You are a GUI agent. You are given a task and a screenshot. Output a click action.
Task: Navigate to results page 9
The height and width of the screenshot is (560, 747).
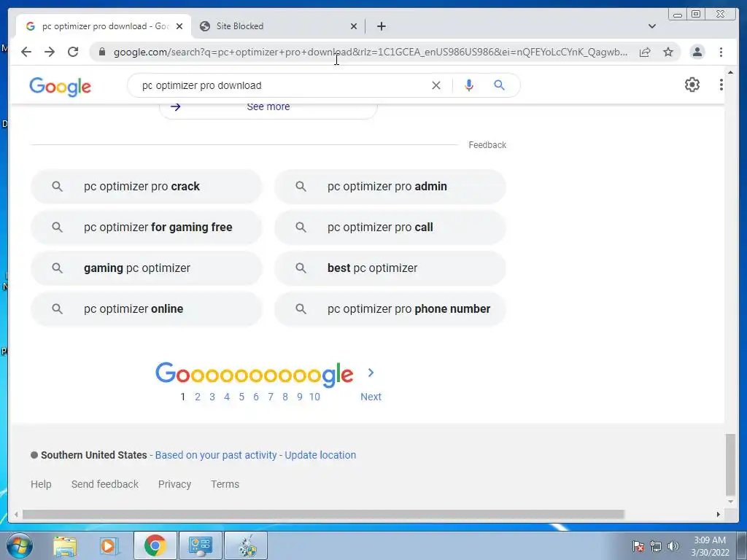pos(300,397)
